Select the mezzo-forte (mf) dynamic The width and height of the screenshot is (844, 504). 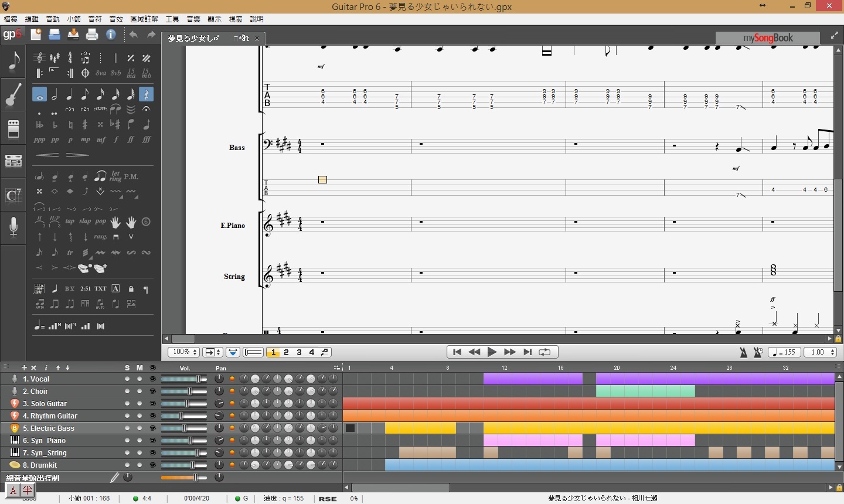[x=101, y=139]
